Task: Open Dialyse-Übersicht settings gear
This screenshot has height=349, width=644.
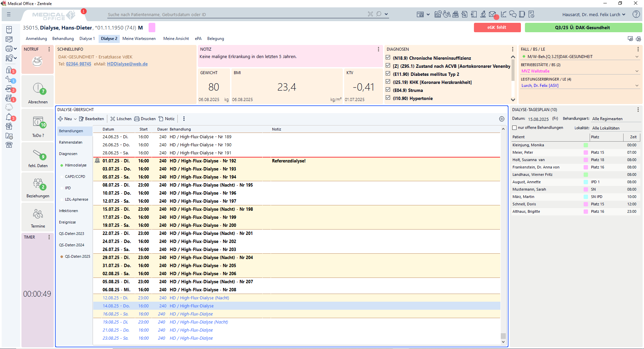Action: 501,119
